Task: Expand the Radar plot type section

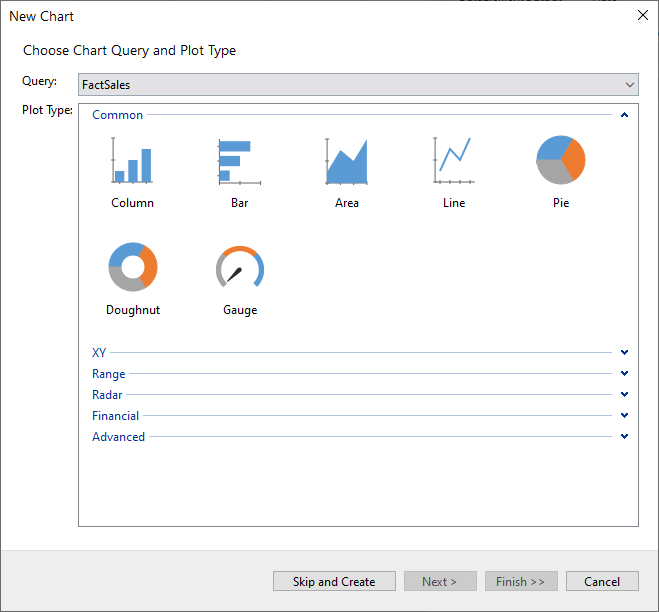Action: click(625, 394)
